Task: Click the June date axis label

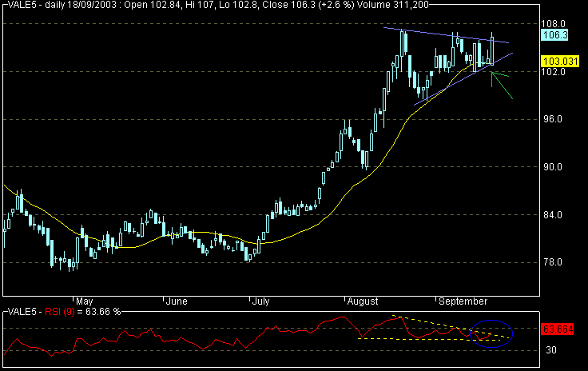Action: (177, 301)
